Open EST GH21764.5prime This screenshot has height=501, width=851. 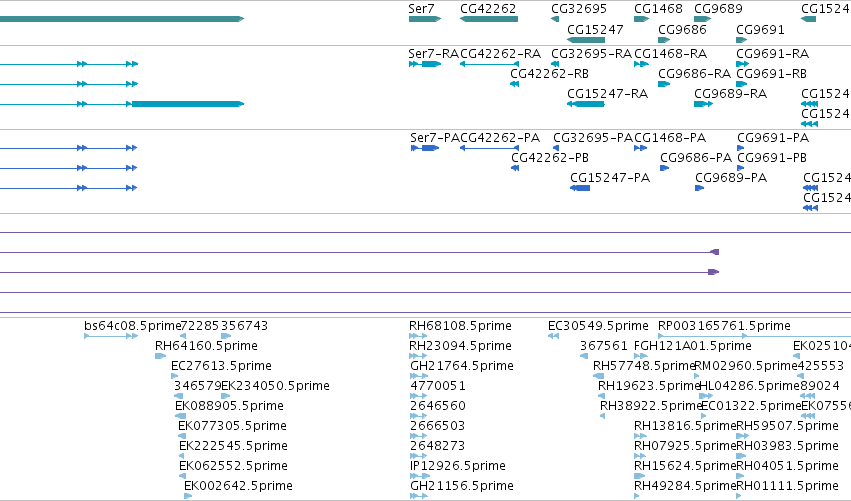tap(462, 366)
